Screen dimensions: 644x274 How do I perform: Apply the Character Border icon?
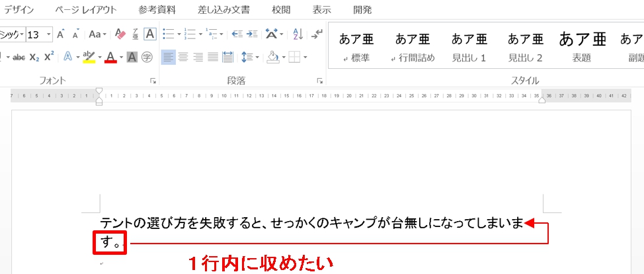point(150,34)
